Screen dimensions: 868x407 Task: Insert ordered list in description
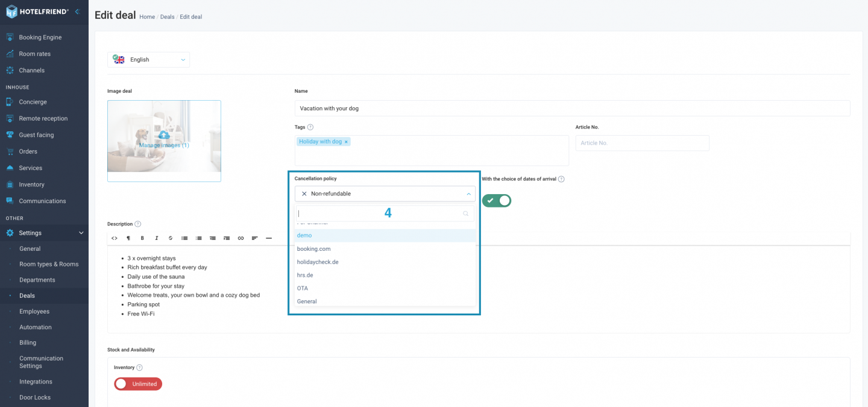tap(199, 238)
